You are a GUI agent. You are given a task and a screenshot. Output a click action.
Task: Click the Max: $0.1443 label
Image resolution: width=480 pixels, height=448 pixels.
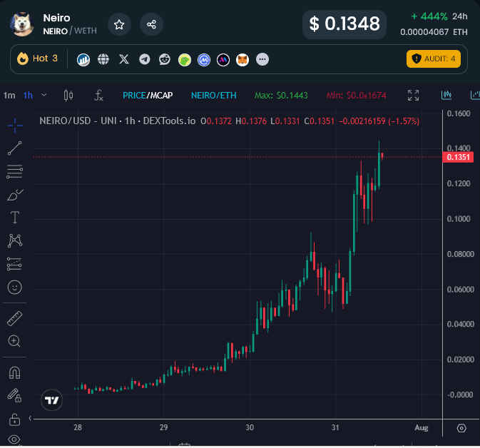281,96
